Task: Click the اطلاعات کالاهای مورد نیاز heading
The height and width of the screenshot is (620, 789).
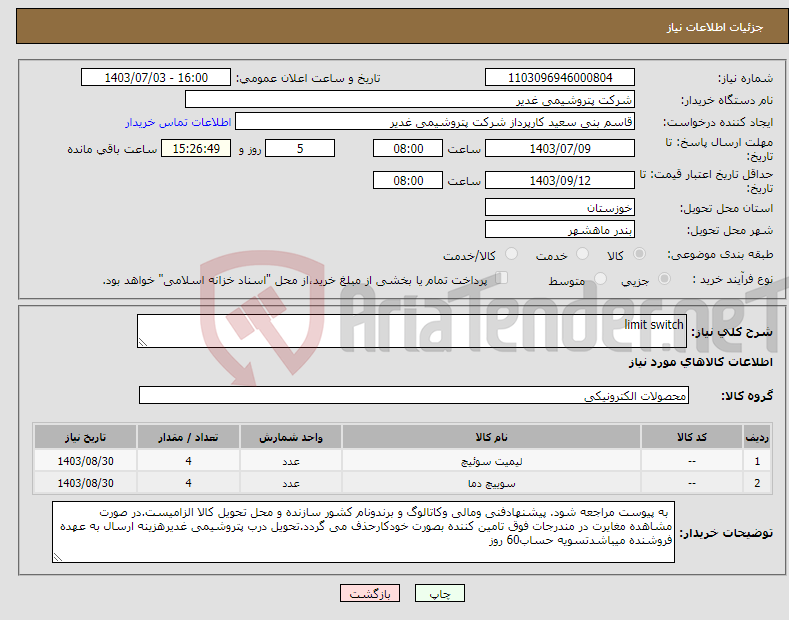Action: pyautogui.click(x=700, y=362)
